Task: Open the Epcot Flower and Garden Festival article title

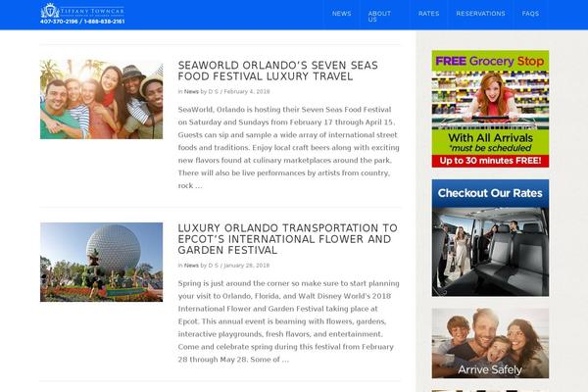Action: click(287, 239)
